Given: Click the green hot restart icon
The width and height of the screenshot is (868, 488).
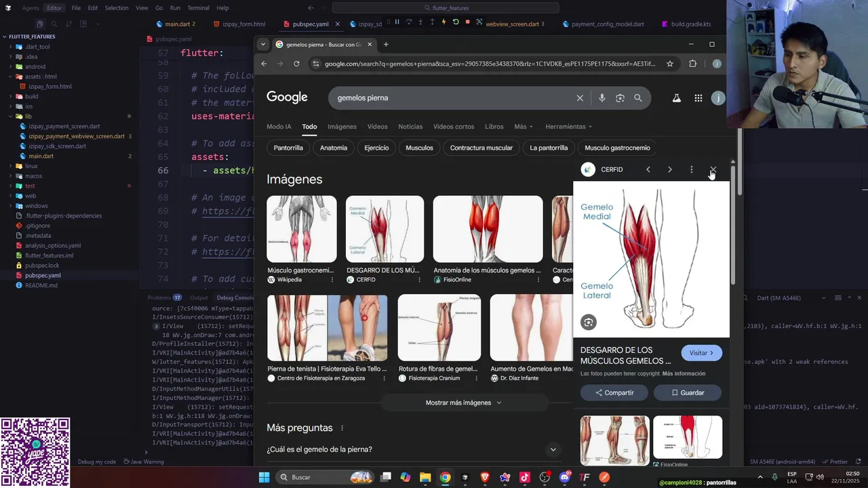Looking at the screenshot, I should (x=456, y=22).
